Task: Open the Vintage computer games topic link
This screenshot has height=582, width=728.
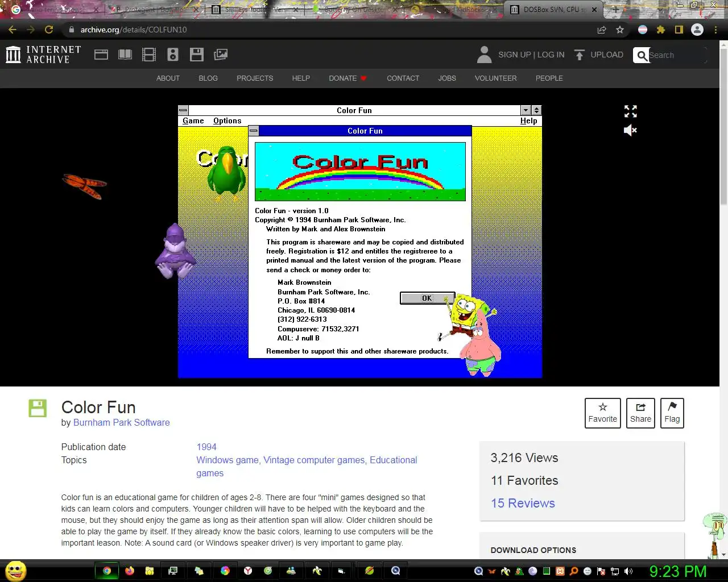Action: [x=314, y=460]
